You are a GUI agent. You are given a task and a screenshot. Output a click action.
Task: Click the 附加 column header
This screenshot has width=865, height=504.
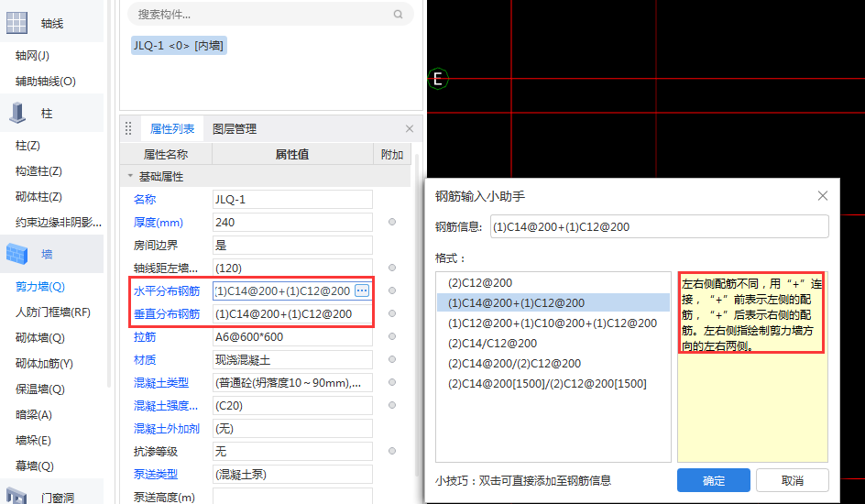tap(392, 154)
